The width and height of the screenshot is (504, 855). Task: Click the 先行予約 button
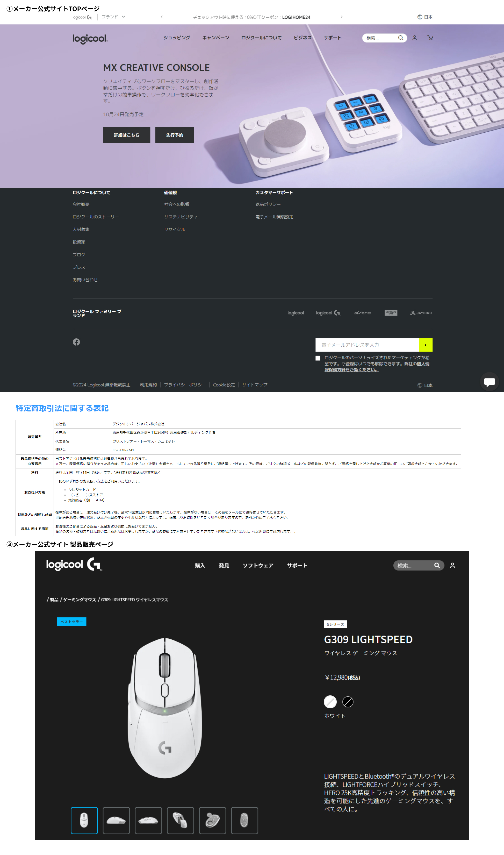point(175,135)
